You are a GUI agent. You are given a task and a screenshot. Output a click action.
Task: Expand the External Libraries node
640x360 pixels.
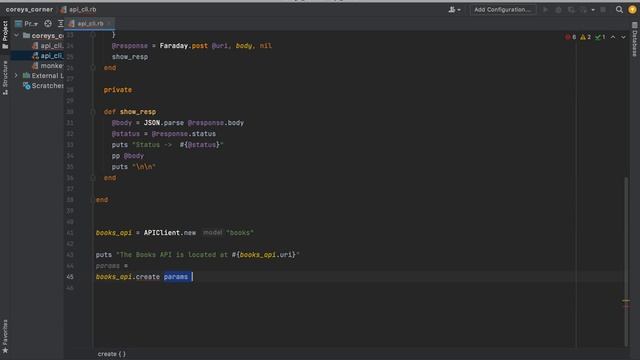coord(16,76)
